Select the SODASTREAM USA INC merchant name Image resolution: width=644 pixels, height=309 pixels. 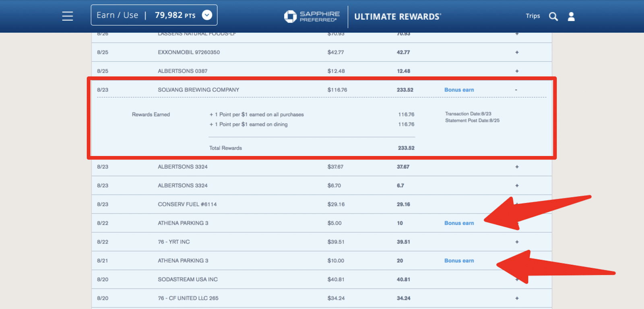188,279
